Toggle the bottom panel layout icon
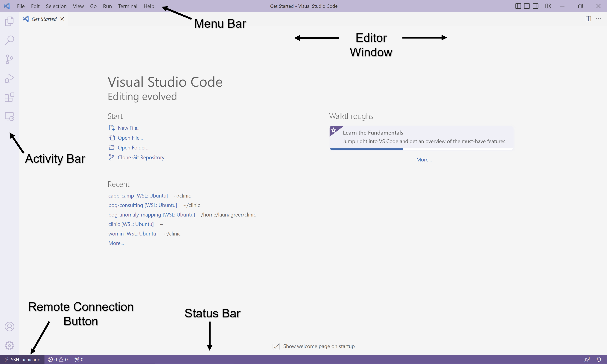Screen dimensions: 607x364 [x=527, y=6]
